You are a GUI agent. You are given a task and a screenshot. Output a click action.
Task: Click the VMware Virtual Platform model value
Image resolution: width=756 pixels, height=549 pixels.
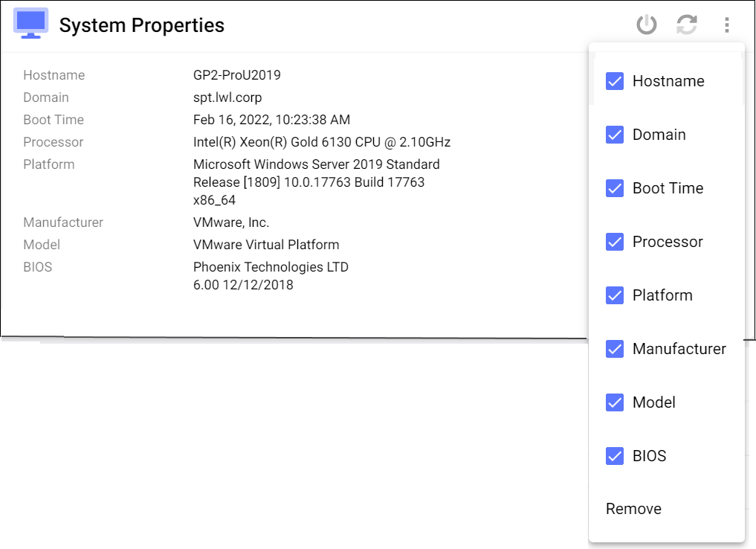coord(266,245)
